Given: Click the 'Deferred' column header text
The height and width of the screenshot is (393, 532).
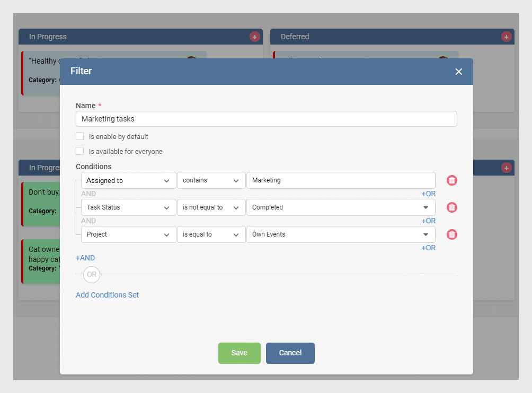Looking at the screenshot, I should 295,37.
